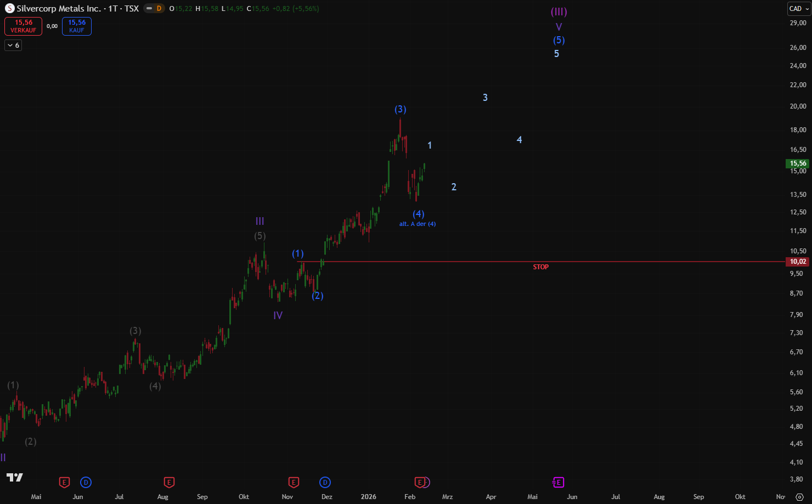
Task: Expand the collapsed 6 indicators legend
Action: pyautogui.click(x=13, y=46)
